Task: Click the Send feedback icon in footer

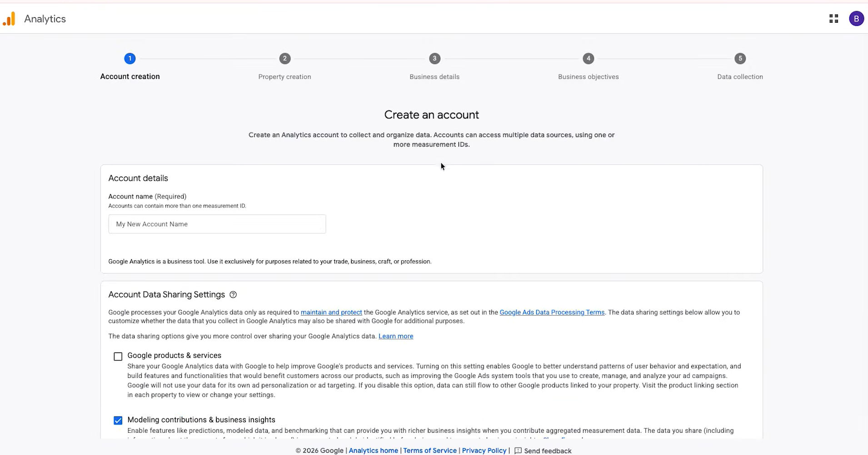Action: pyautogui.click(x=518, y=451)
